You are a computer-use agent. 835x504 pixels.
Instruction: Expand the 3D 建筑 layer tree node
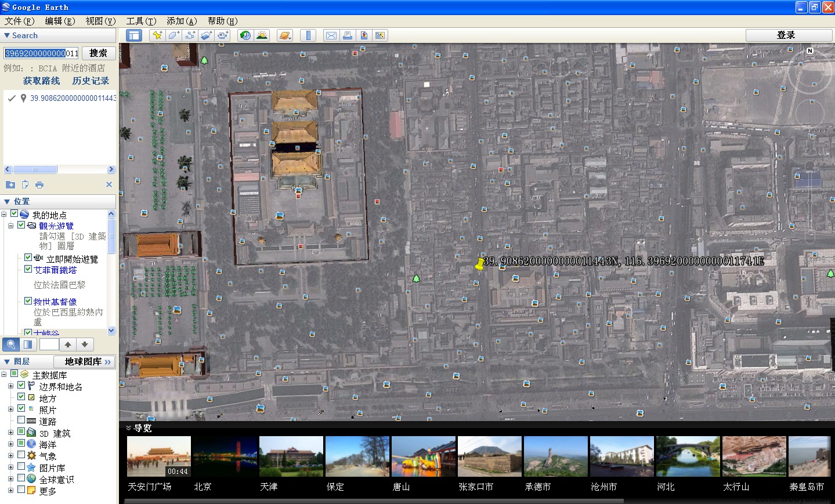[10, 432]
